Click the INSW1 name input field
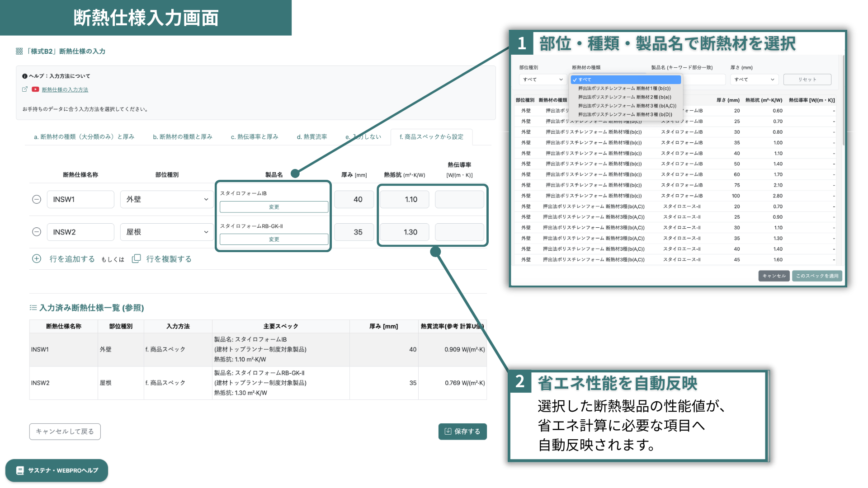868x488 pixels. [x=80, y=199]
